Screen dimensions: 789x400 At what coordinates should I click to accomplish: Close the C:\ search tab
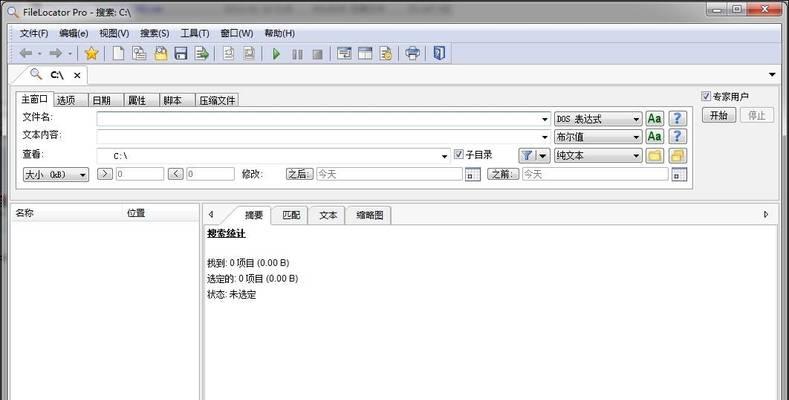tap(77, 75)
